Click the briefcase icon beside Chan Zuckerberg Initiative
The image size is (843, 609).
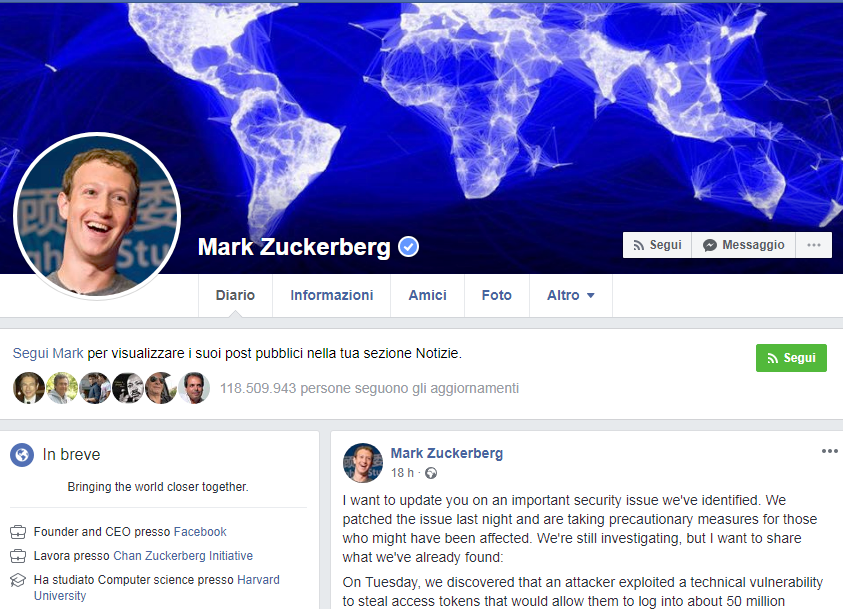(x=18, y=556)
